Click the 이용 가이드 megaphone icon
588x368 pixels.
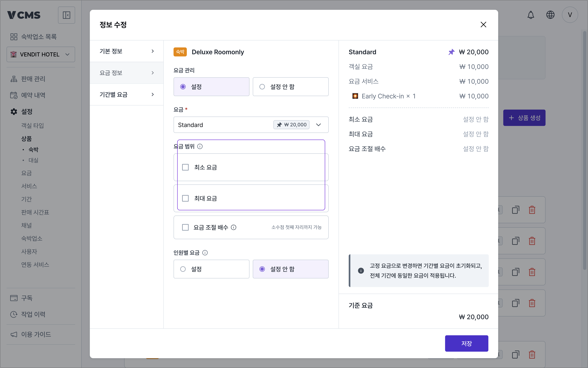coord(14,334)
